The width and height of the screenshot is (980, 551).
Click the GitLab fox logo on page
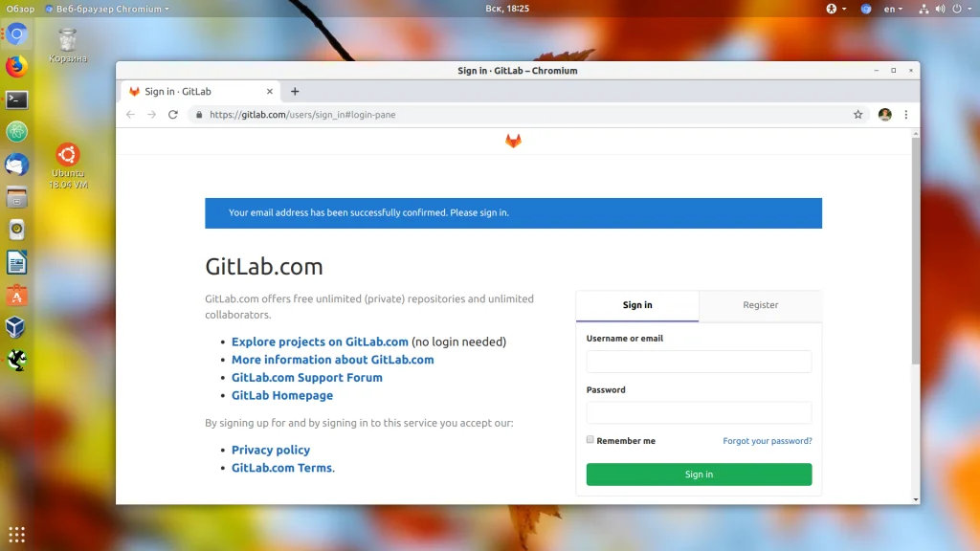coord(513,141)
